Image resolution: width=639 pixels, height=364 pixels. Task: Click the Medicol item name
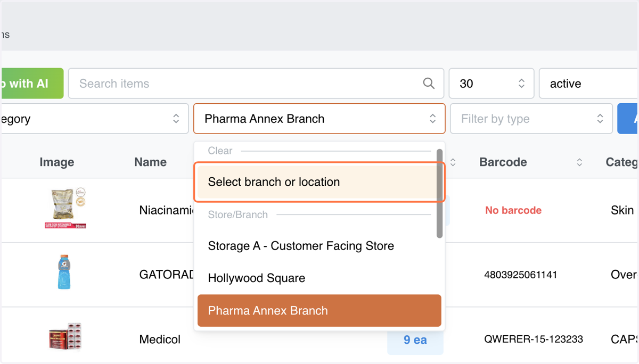click(160, 340)
